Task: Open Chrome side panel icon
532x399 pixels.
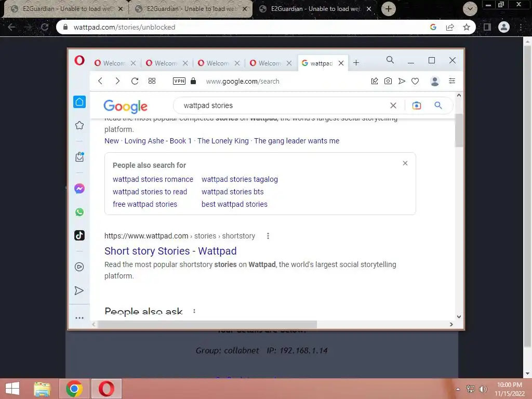Action: click(487, 27)
